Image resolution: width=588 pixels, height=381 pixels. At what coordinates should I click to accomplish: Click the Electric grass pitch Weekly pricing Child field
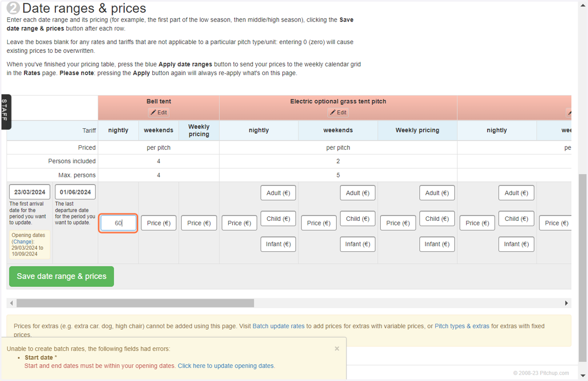pyautogui.click(x=437, y=218)
